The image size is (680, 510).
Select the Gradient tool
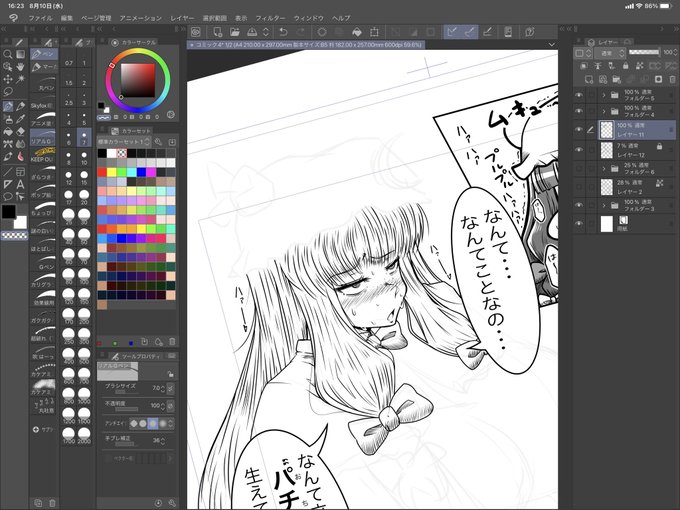point(20,54)
